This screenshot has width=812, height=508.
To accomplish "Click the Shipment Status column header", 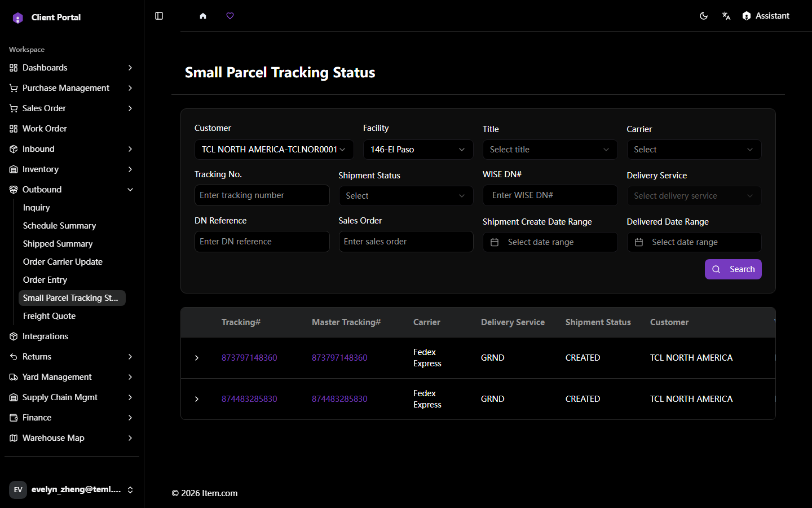I will tap(598, 322).
